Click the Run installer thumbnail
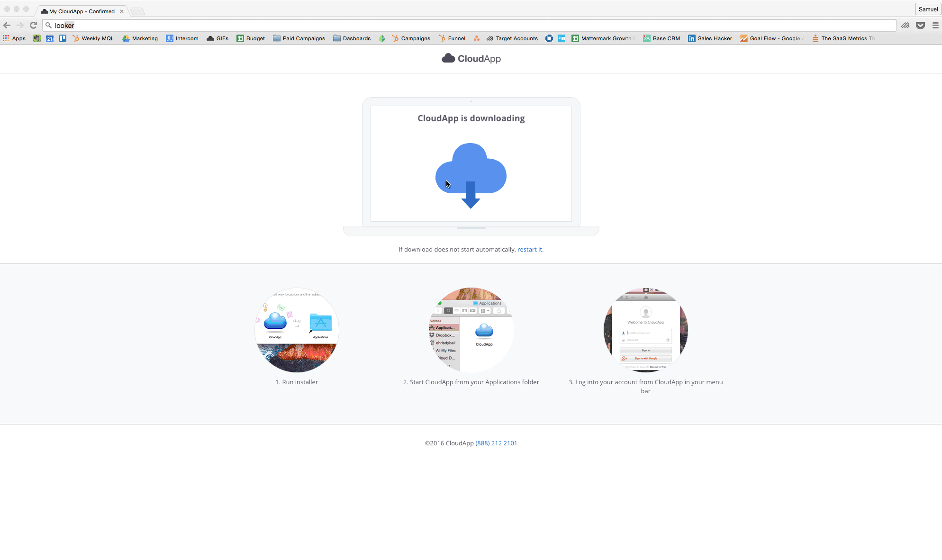 297,330
